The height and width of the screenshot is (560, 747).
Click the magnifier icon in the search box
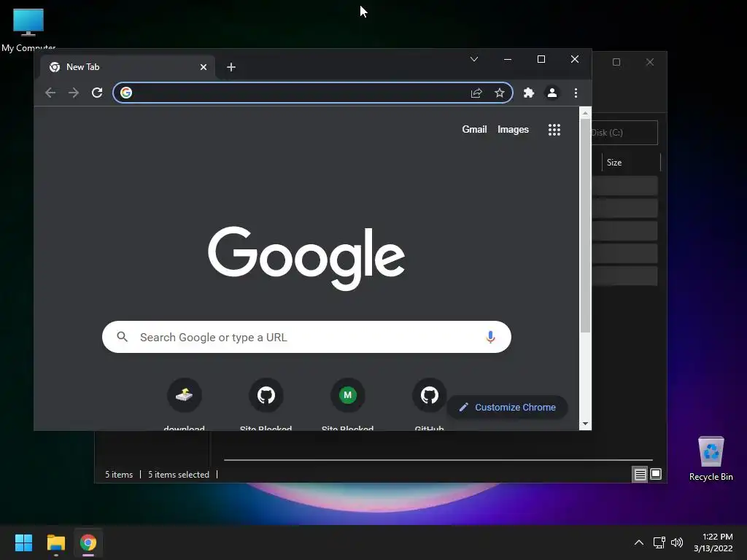123,337
